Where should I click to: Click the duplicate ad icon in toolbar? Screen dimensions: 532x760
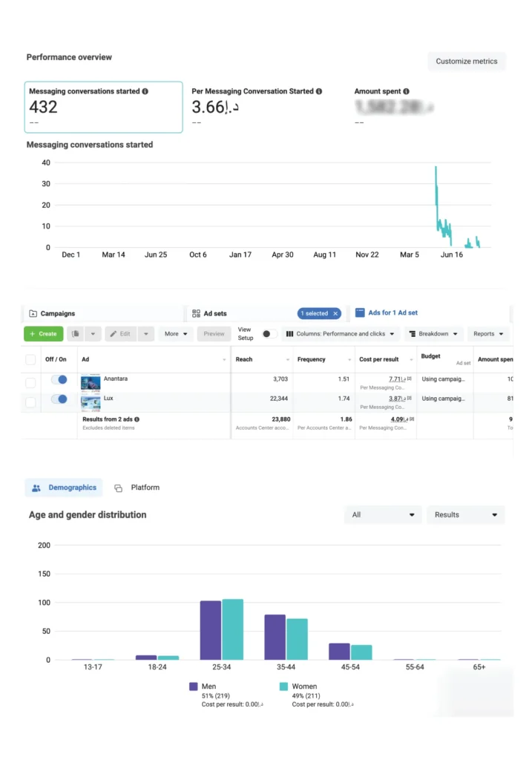pyautogui.click(x=76, y=334)
